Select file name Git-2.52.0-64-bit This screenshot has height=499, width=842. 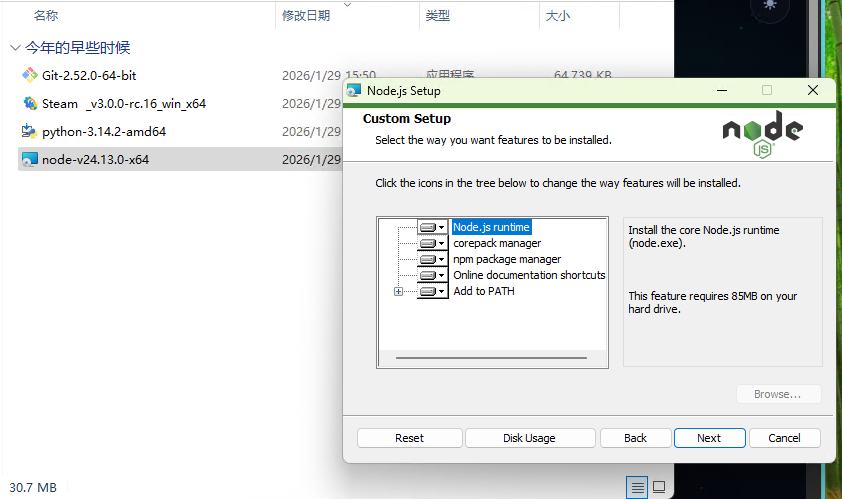[89, 76]
